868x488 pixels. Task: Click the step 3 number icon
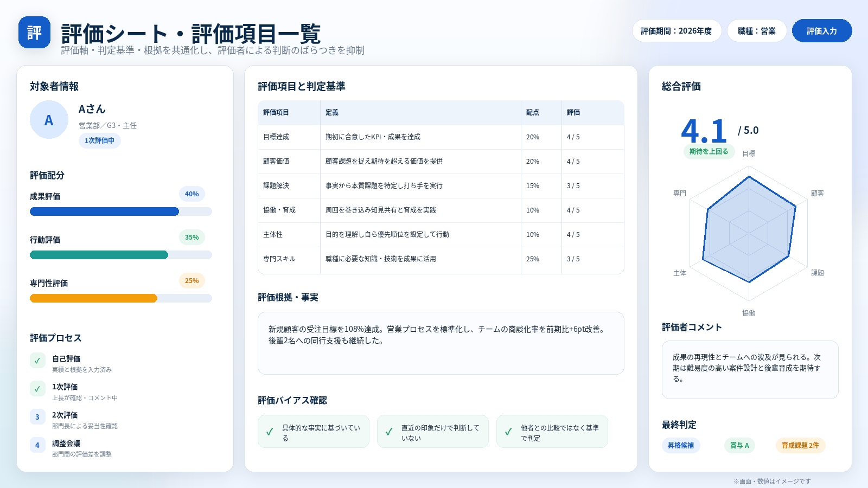(x=37, y=417)
